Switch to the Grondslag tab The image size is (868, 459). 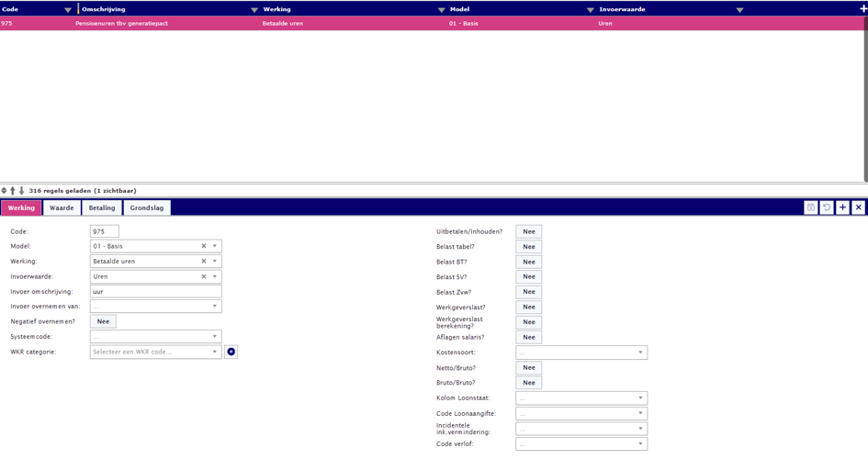147,208
